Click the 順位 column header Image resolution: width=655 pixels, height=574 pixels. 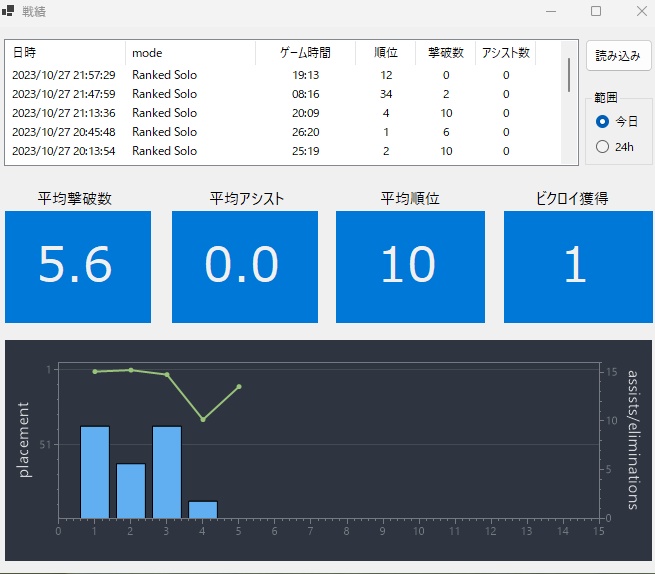point(386,53)
